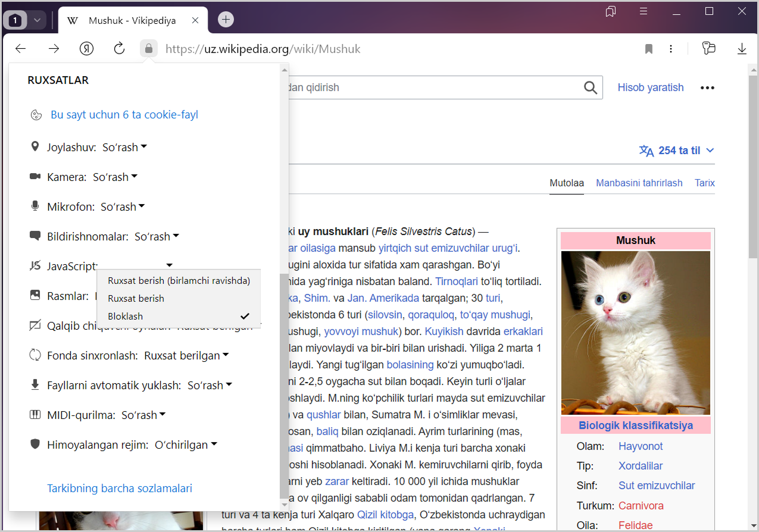Click the bookmark icon in address bar
The height and width of the screenshot is (532, 759).
[649, 49]
